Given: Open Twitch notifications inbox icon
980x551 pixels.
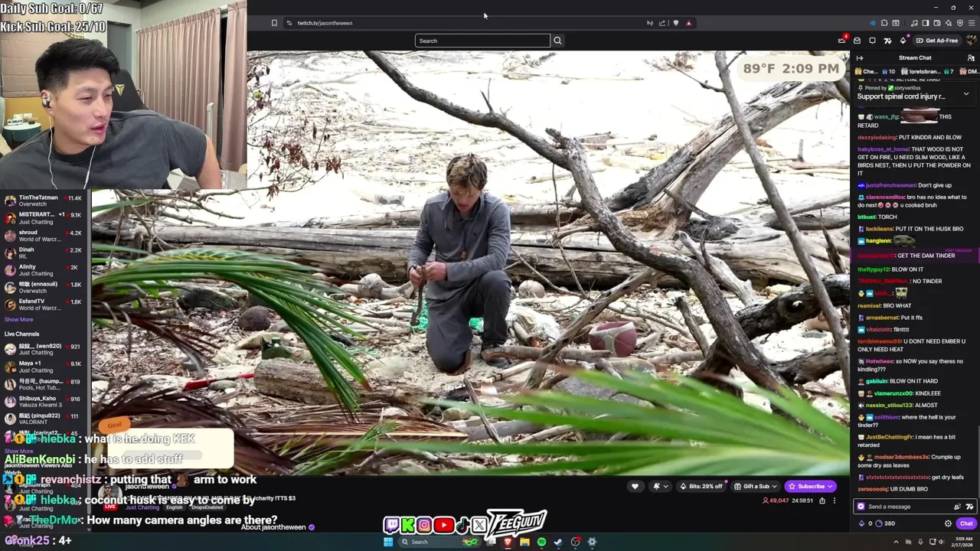Looking at the screenshot, I should pyautogui.click(x=857, y=41).
